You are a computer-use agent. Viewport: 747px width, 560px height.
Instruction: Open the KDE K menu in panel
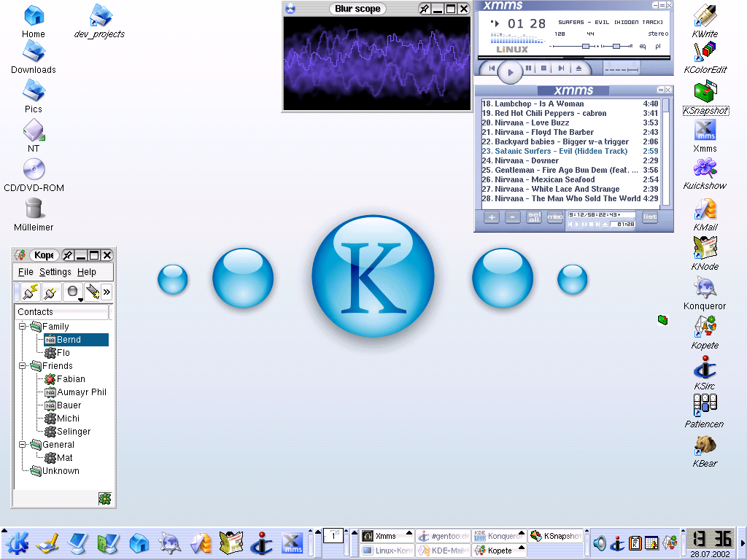[x=17, y=543]
